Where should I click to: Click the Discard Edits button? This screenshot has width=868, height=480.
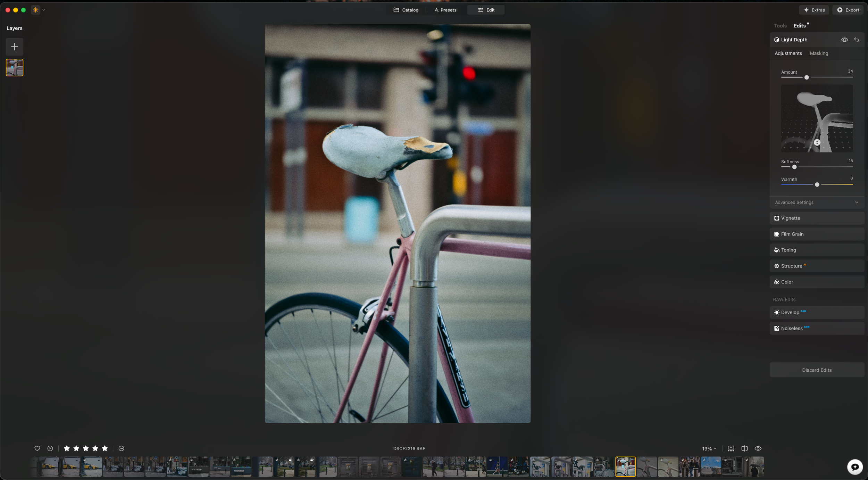[817, 370]
